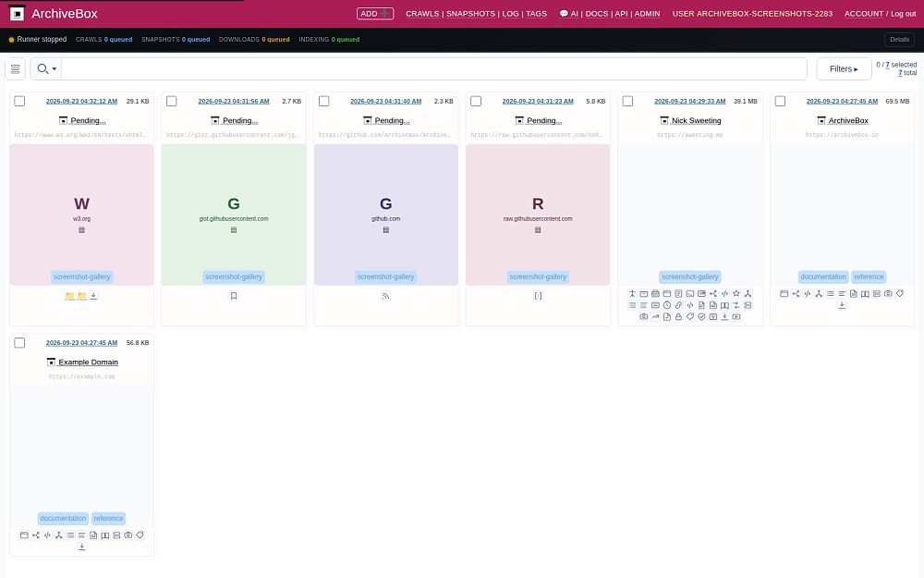
Task: Click the reference tag on the Example Domain card
Action: [x=108, y=519]
